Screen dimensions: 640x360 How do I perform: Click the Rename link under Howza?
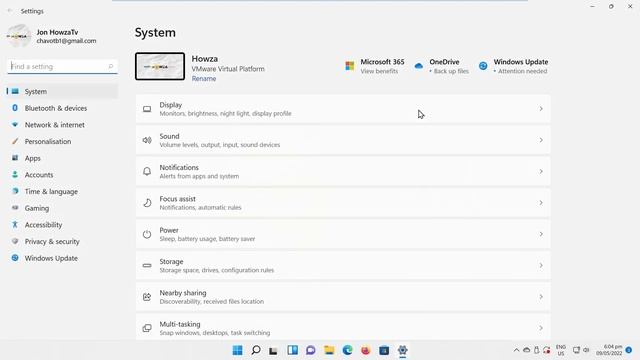(204, 79)
